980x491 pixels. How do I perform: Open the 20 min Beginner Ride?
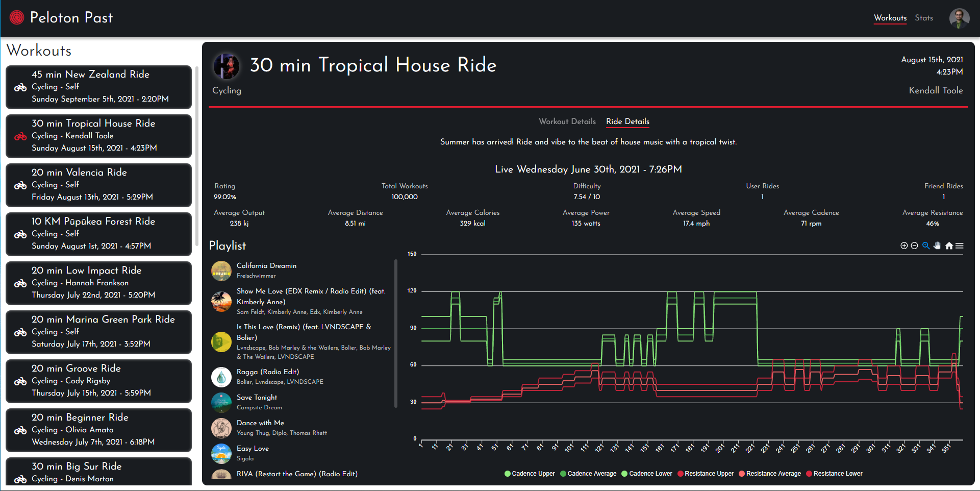coord(98,430)
